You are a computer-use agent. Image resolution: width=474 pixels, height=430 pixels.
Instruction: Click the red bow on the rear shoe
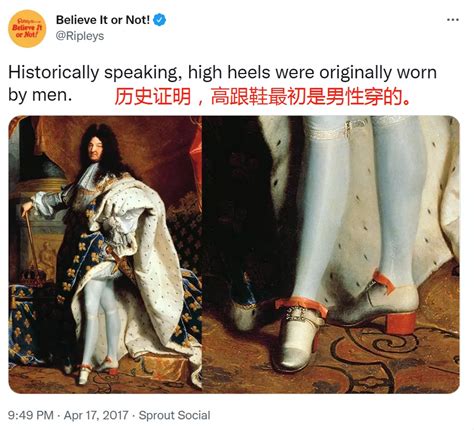click(x=384, y=282)
